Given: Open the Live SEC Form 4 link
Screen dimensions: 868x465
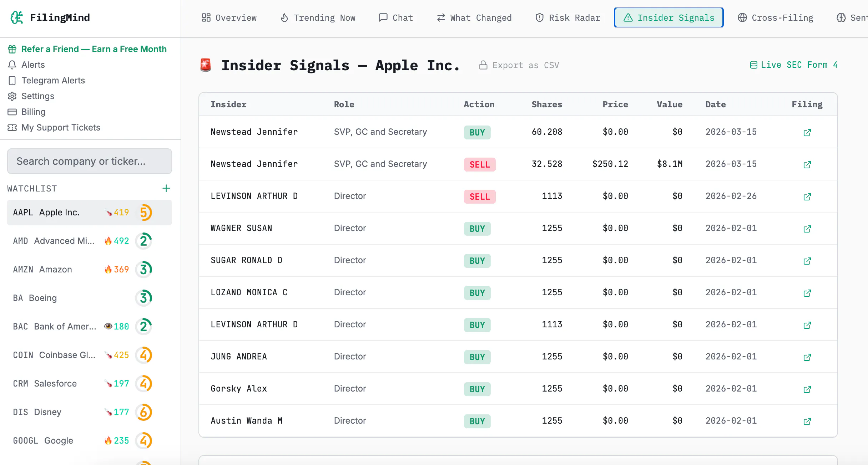Looking at the screenshot, I should (x=793, y=65).
